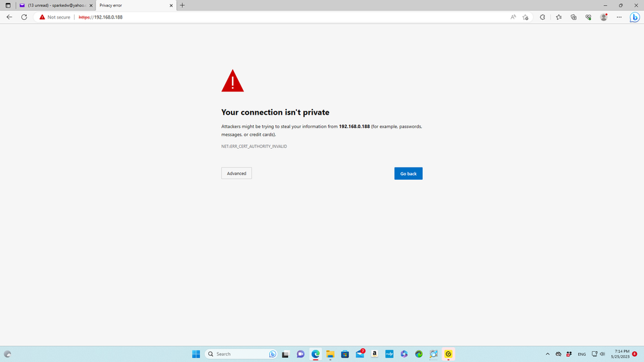Switch input language via ENG indicator
The image size is (644, 362).
pyautogui.click(x=581, y=354)
